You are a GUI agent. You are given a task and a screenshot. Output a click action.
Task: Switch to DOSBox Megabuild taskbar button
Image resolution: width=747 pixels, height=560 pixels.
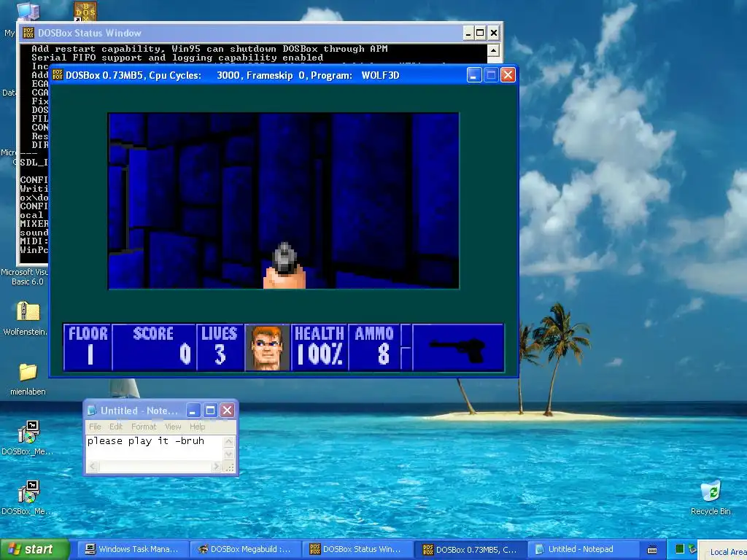pos(245,550)
